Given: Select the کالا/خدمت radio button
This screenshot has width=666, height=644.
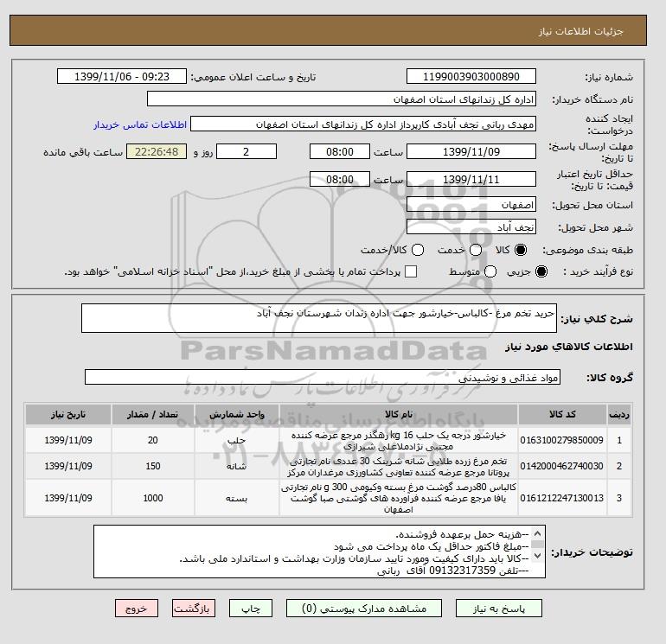Looking at the screenshot, I should [x=418, y=250].
